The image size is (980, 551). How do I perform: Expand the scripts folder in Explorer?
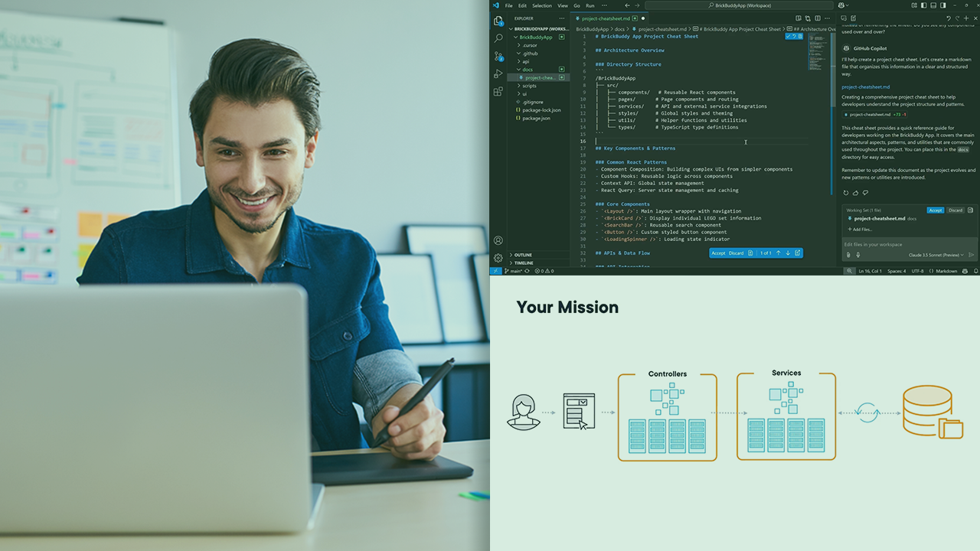[529, 86]
